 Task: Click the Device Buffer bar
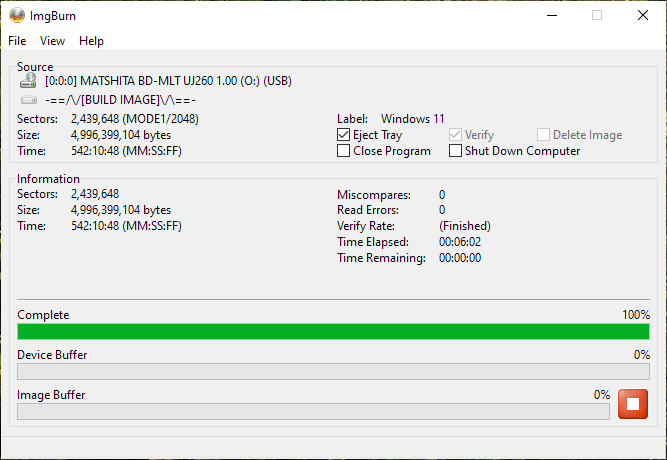click(333, 372)
